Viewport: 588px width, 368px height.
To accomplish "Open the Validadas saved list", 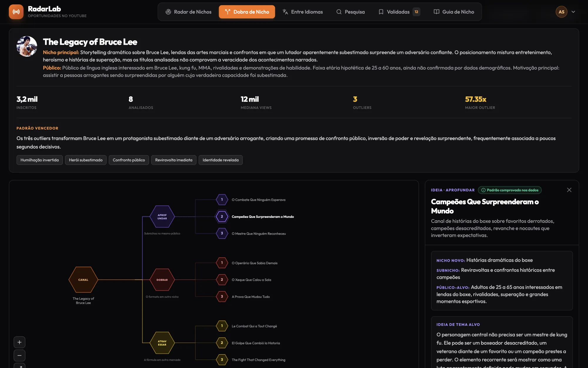I will click(399, 12).
